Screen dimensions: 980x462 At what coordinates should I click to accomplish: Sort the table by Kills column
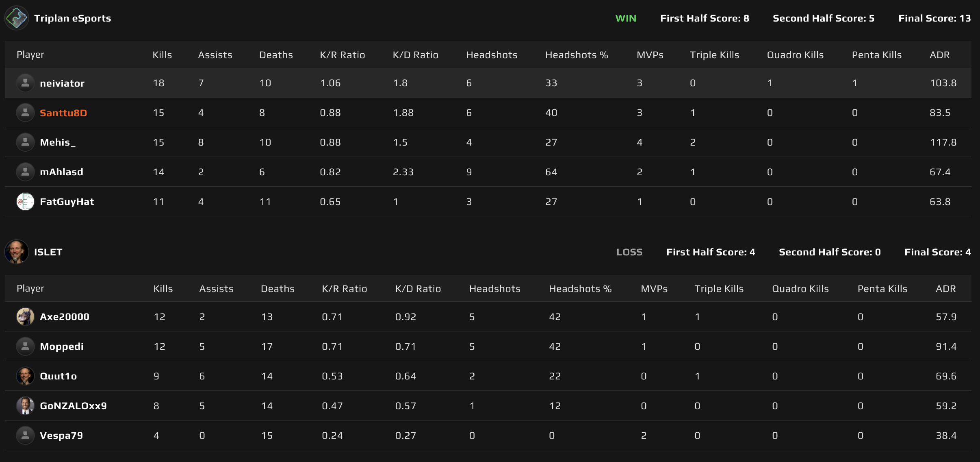click(x=162, y=54)
